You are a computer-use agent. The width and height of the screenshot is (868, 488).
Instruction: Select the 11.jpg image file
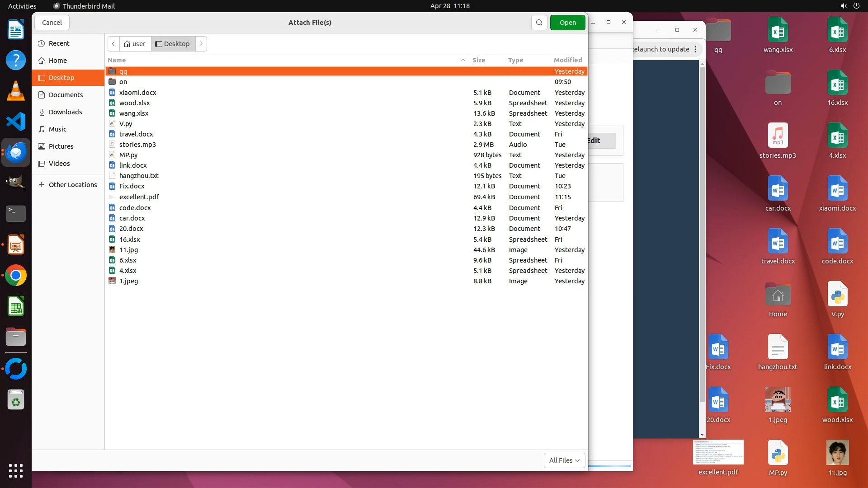128,250
